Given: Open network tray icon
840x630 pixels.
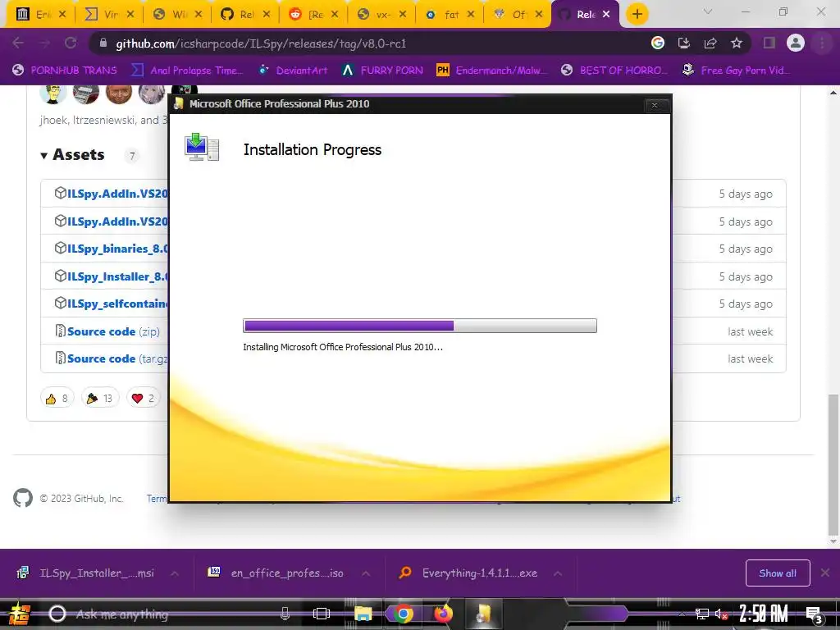Looking at the screenshot, I should click(x=702, y=614).
